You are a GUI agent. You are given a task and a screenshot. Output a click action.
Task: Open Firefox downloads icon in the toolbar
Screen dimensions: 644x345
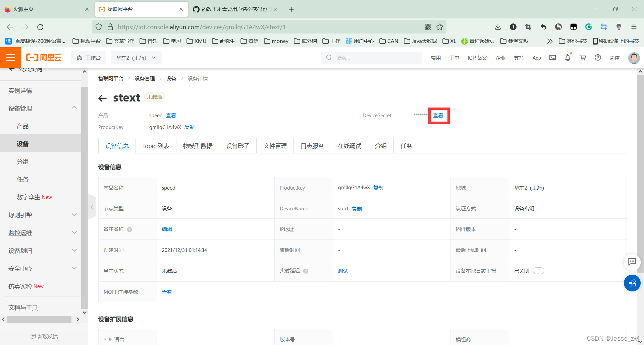497,27
